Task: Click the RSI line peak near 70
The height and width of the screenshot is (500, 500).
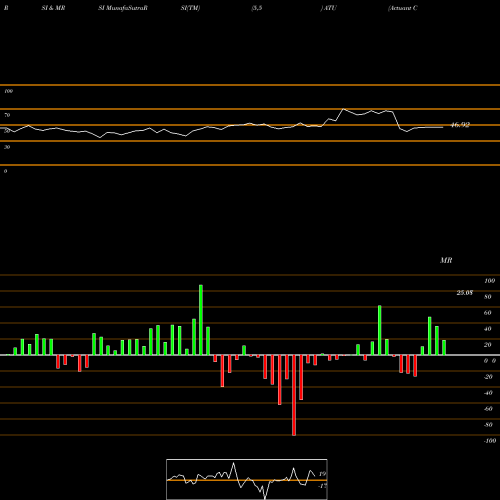Action: 344,109
